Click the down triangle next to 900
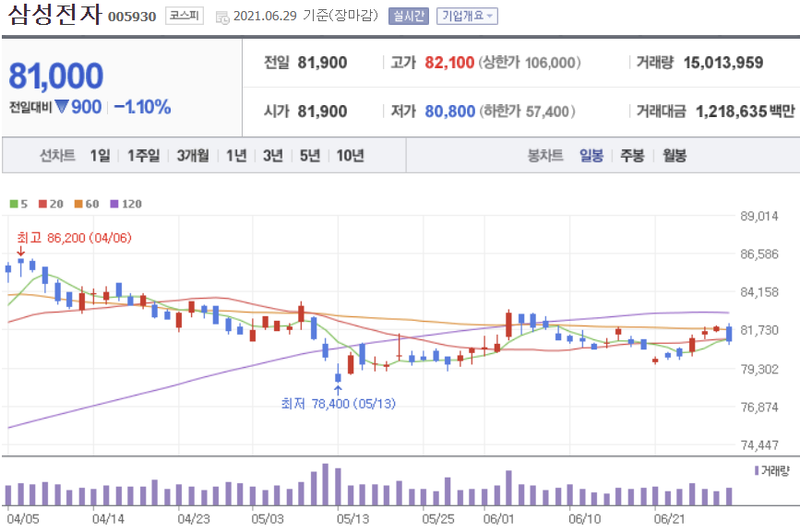Image resolution: width=800 pixels, height=532 pixels. point(62,107)
